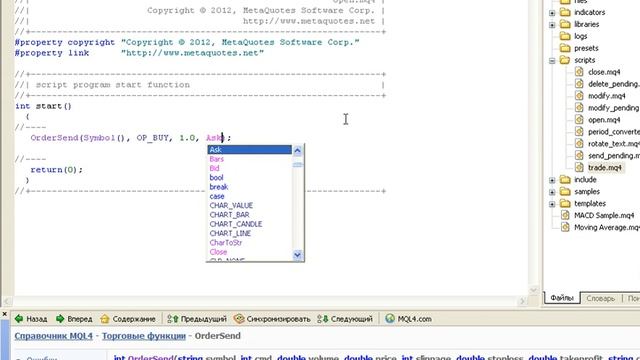Choose CHART_LINE in the autocomplete list
This screenshot has height=360, width=640.
(249, 233)
